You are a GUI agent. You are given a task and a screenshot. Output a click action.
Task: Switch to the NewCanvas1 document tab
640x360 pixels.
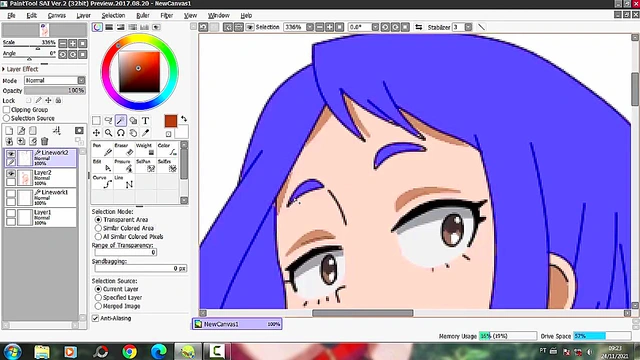coord(237,324)
